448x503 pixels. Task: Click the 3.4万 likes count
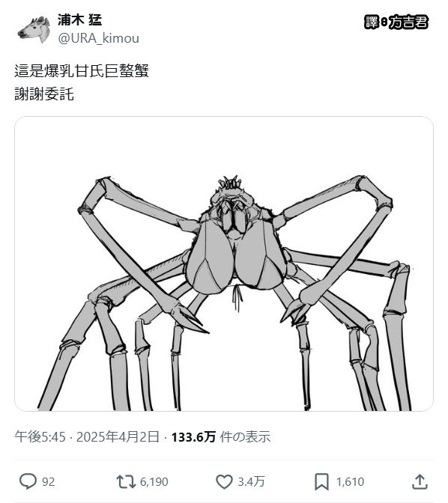coord(251,482)
